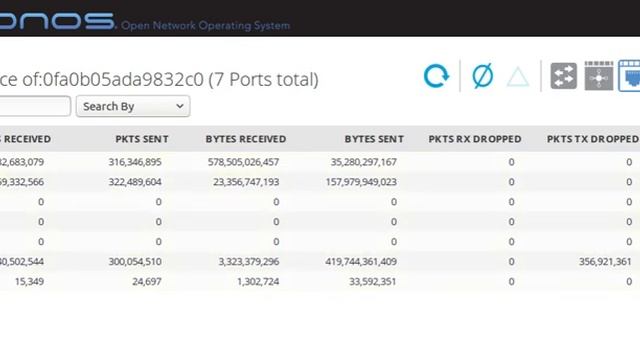Image resolution: width=640 pixels, height=360 pixels.
Task: Sort by PKTS SENT column header
Action: click(x=142, y=139)
